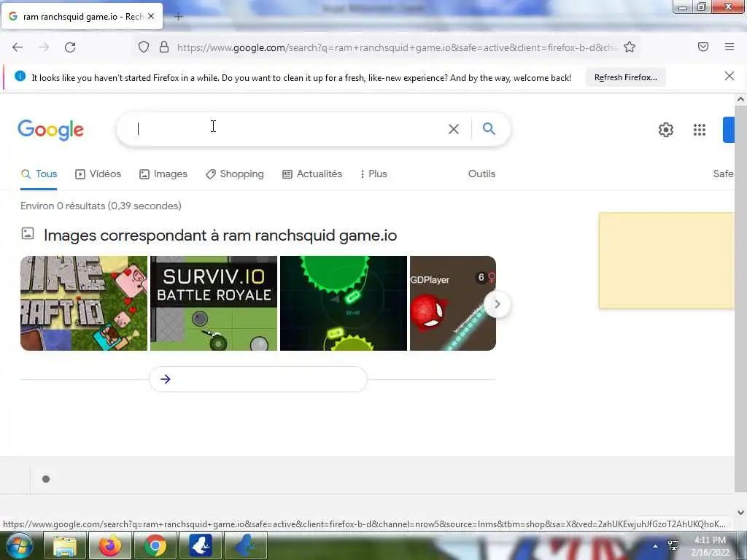
Task: Go forward using the forward arrow
Action: (44, 47)
